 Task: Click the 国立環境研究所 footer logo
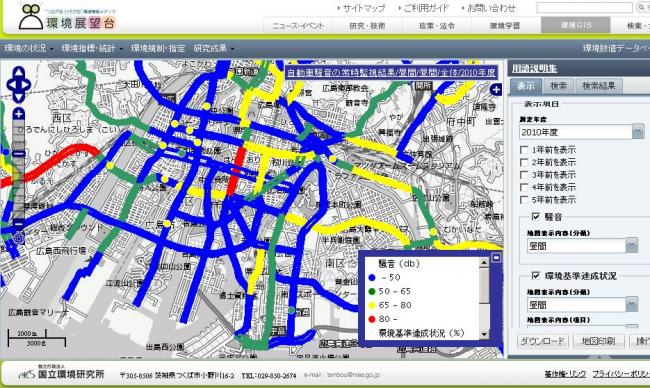[61, 373]
